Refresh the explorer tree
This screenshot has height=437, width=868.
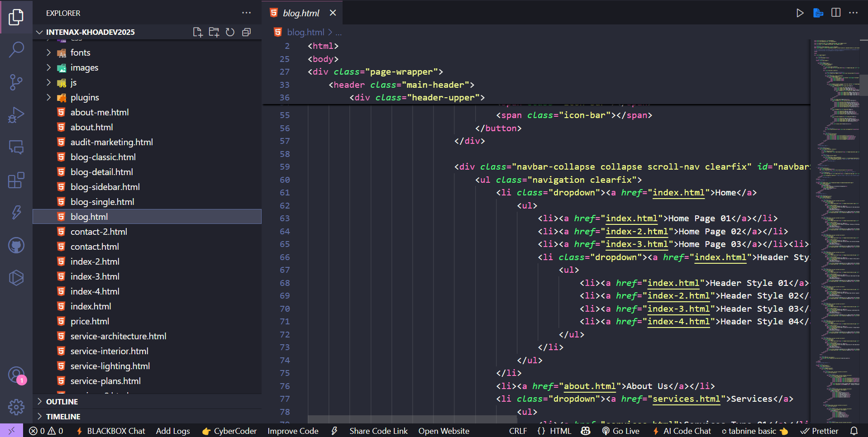click(x=230, y=32)
